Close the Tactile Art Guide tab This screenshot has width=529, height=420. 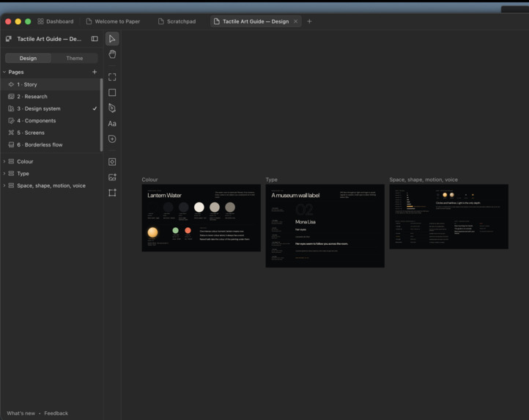pos(295,21)
